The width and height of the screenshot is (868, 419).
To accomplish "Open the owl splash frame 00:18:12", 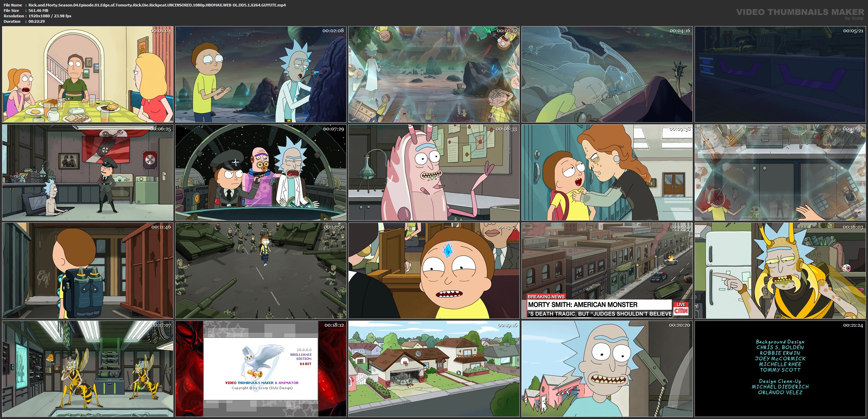I will pyautogui.click(x=261, y=369).
